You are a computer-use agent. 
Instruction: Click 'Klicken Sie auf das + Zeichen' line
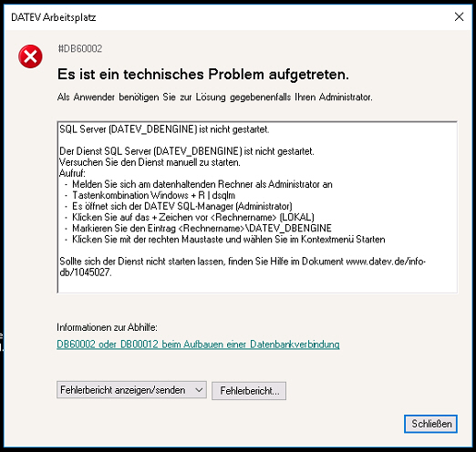click(193, 217)
